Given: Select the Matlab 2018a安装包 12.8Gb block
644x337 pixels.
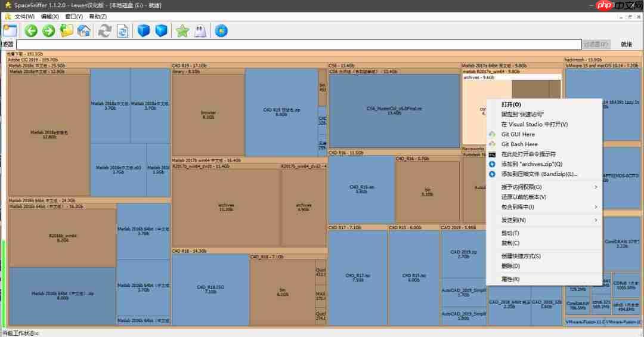Looking at the screenshot, I should 49,135.
